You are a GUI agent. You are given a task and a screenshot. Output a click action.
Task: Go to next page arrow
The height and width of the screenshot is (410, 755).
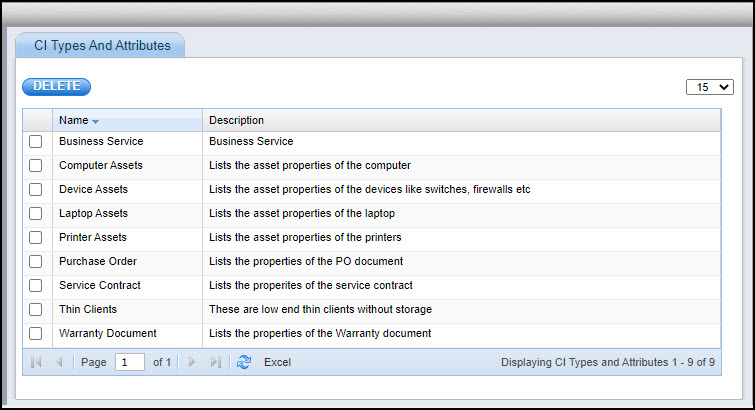pos(192,362)
